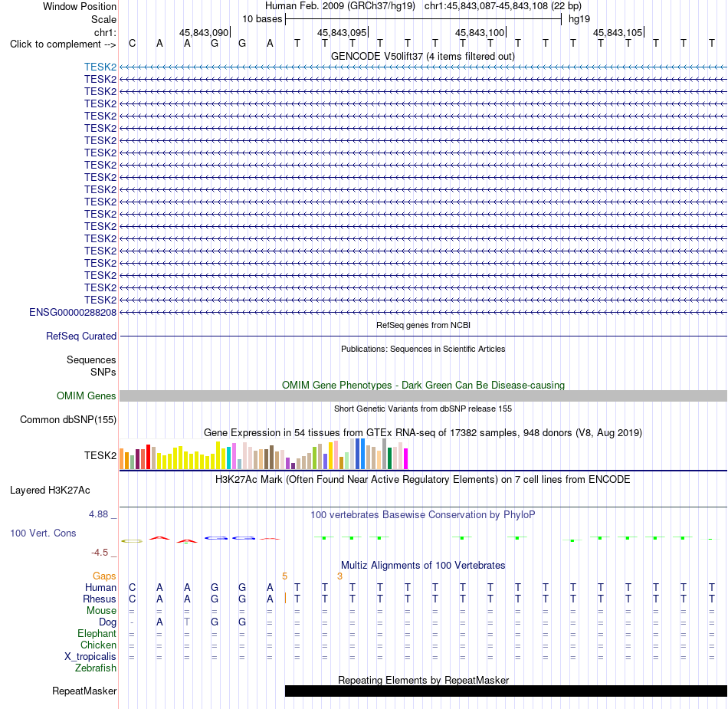This screenshot has width=728, height=709.
Task: Click the '10 bases' scale bar label
Action: (262, 19)
